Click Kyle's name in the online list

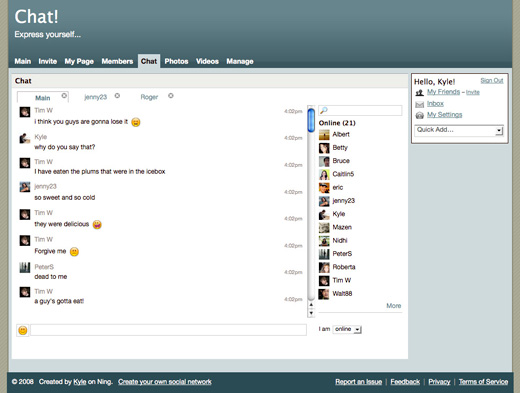click(339, 214)
